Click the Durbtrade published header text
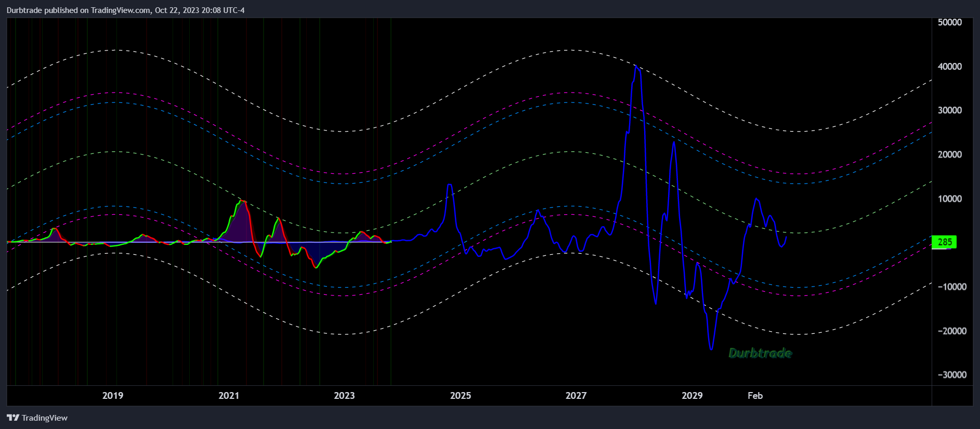The image size is (980, 429). pyautogui.click(x=125, y=10)
